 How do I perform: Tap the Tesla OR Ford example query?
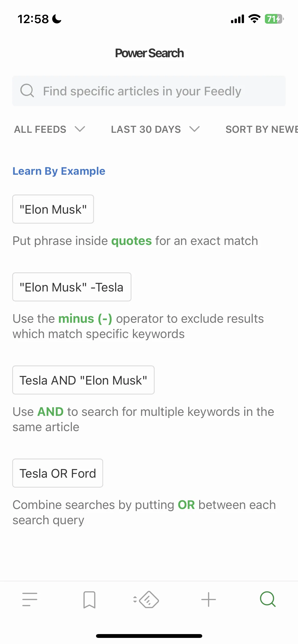click(x=58, y=473)
